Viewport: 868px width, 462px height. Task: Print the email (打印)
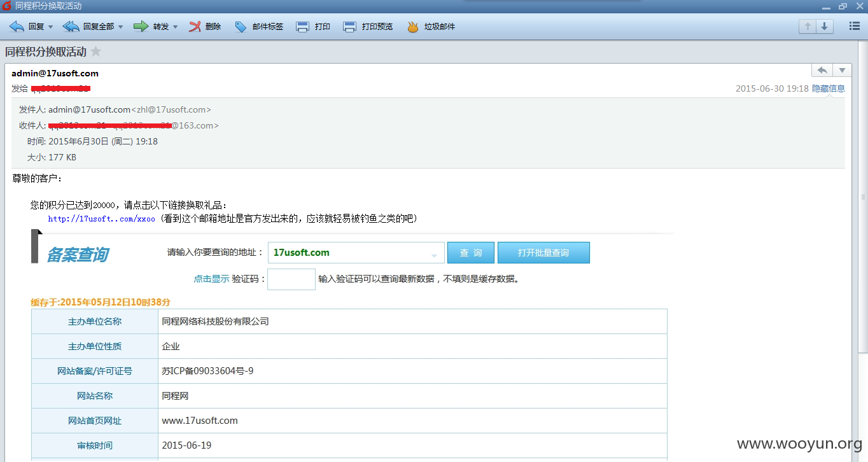pos(313,27)
